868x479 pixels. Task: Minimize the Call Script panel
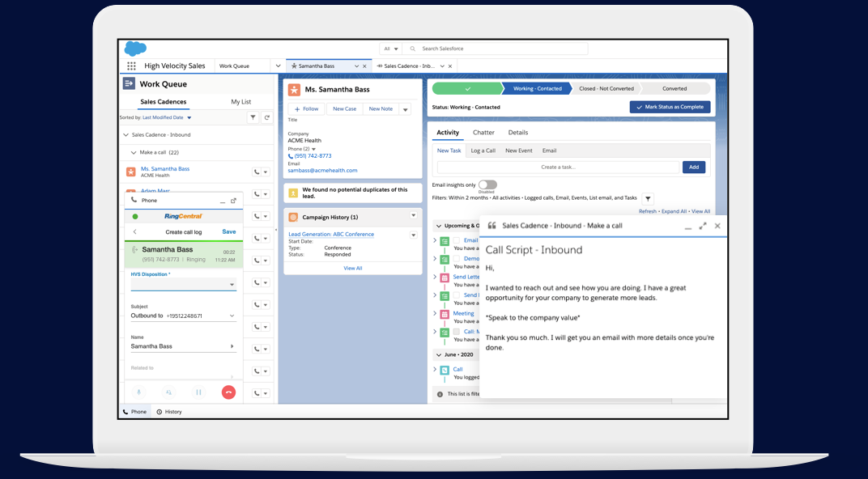[x=688, y=227]
